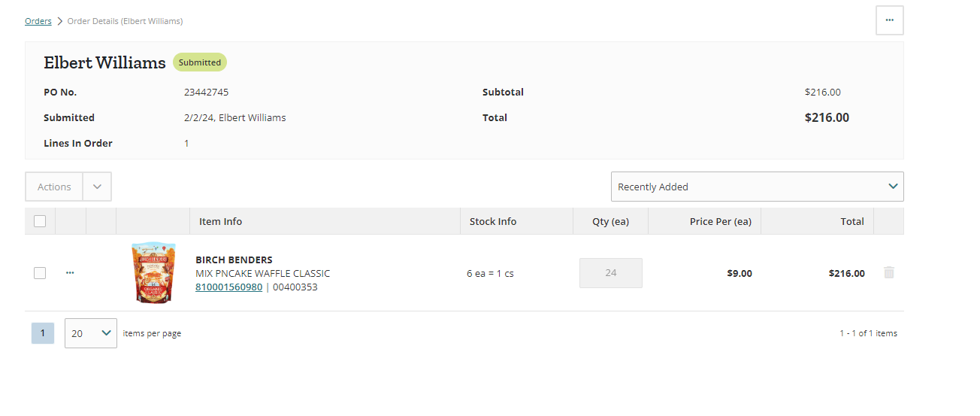The height and width of the screenshot is (416, 980).
Task: Change items per page dropdown showing 20
Action: (x=91, y=333)
